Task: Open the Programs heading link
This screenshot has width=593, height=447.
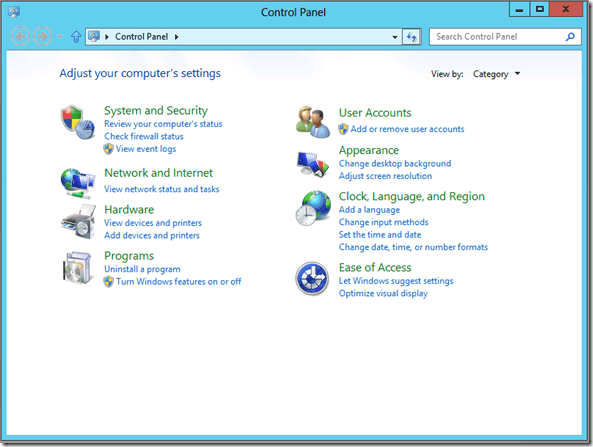Action: (129, 256)
